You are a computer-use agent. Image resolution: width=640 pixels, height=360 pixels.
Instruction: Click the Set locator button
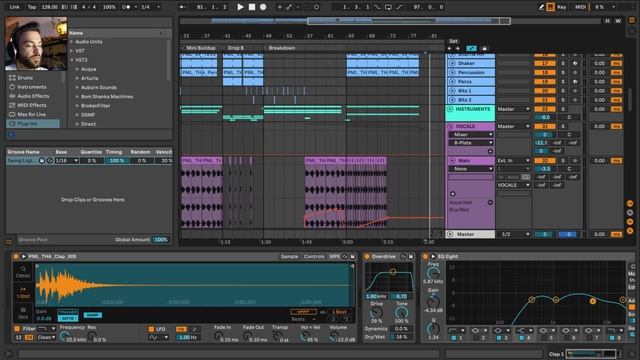coord(453,41)
